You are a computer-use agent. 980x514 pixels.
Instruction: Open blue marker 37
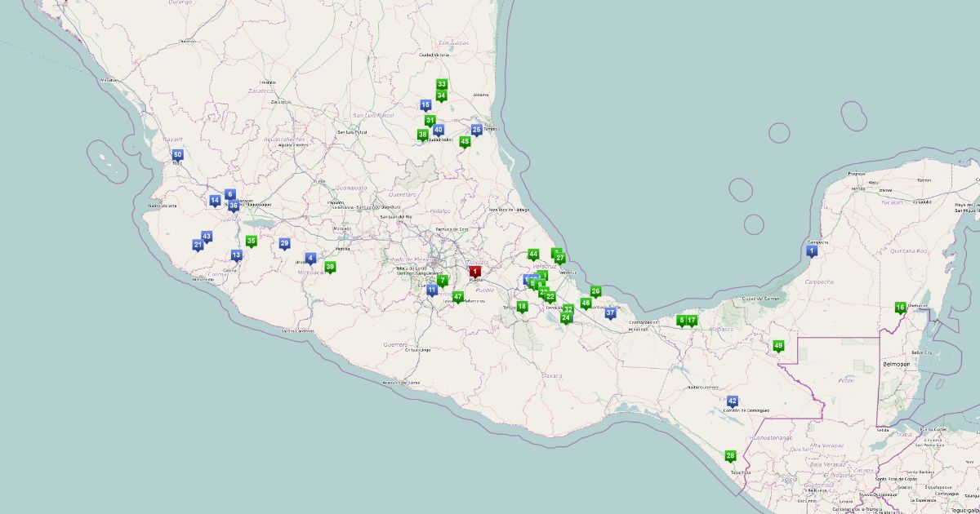coord(610,313)
